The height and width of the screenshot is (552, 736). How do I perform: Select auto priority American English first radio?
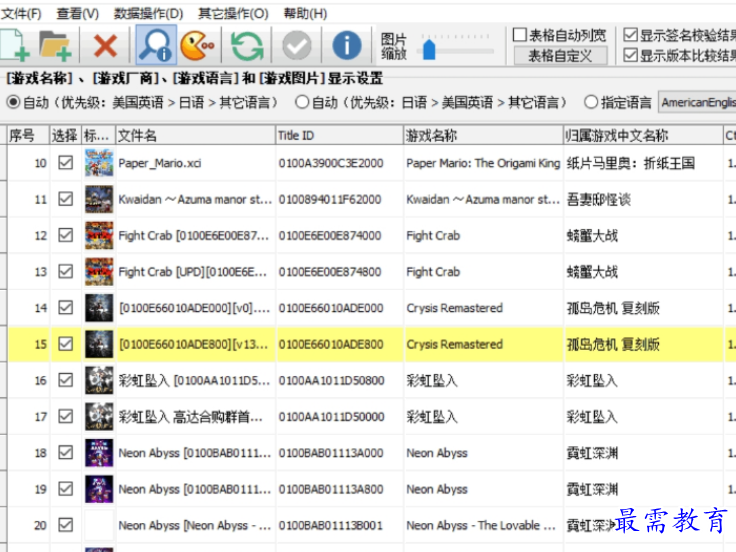pos(14,102)
